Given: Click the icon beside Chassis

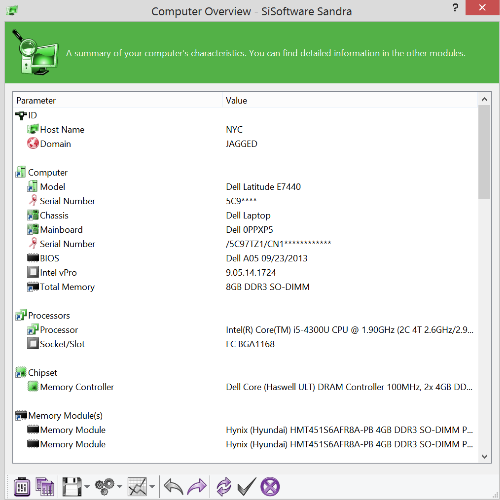Looking at the screenshot, I should (x=33, y=215).
